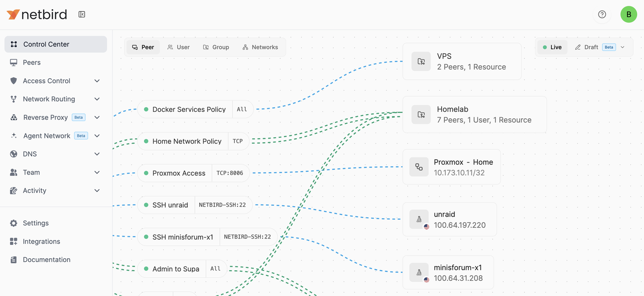Viewport: 644px width, 296px height.
Task: Click NETBIRD-SSH:22 label on SSH minisforum-x1
Action: tap(247, 237)
